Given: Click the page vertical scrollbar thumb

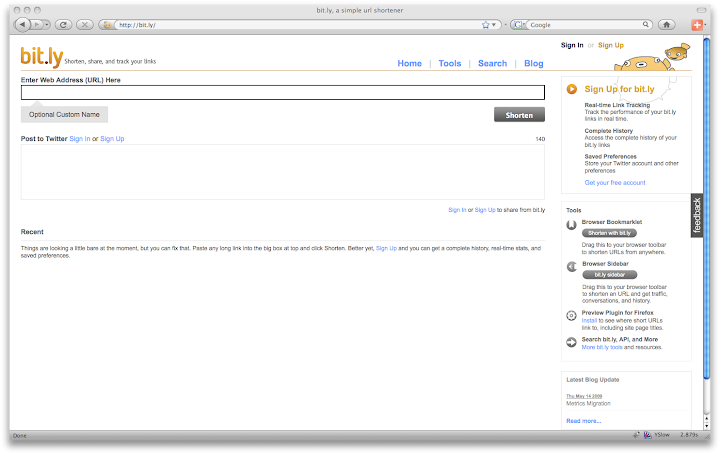Looking at the screenshot, I should [707, 208].
